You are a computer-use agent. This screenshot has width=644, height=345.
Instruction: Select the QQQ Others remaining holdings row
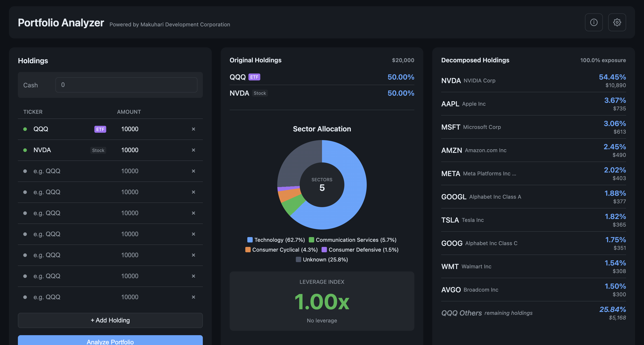point(533,313)
